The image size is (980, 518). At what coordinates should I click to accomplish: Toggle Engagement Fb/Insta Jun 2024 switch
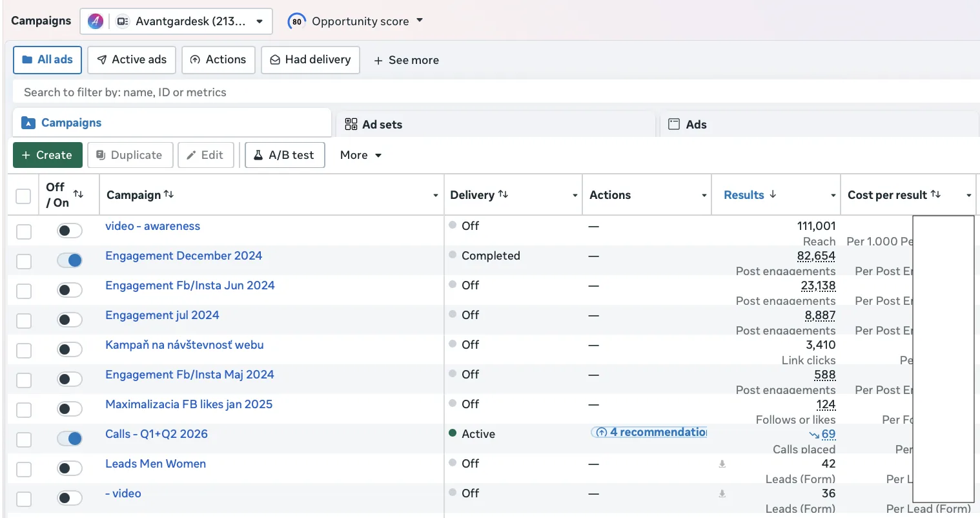point(70,290)
